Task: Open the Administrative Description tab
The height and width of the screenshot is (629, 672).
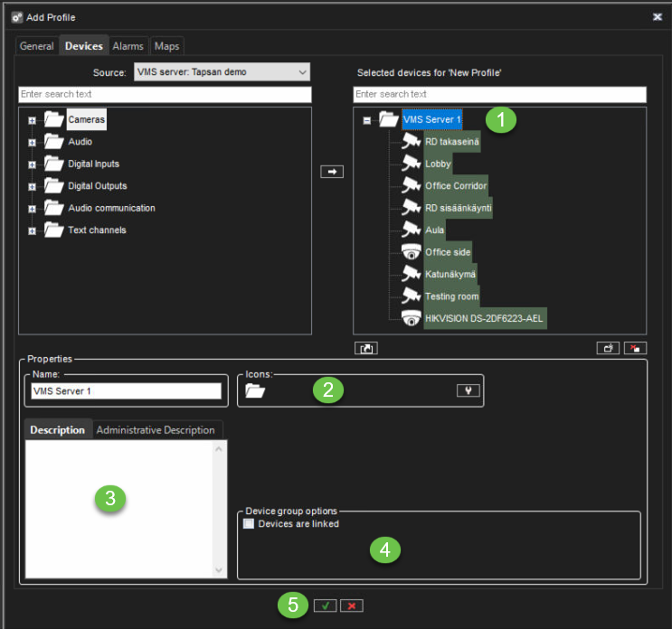Action: point(156,430)
